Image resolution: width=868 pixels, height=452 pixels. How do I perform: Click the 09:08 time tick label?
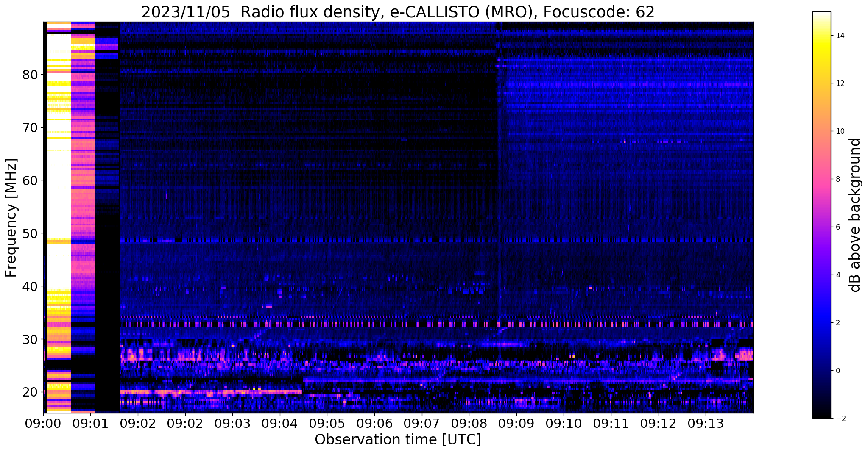pyautogui.click(x=469, y=423)
